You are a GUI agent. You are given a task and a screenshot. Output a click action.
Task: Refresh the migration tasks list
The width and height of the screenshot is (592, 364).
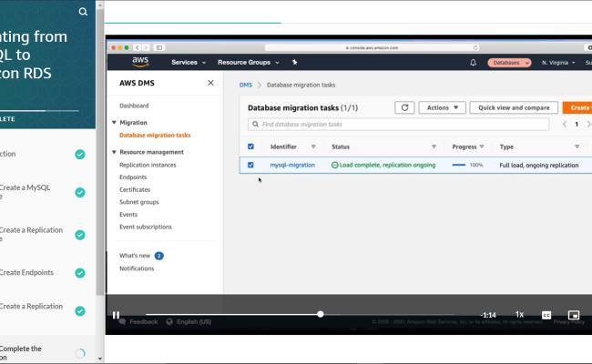coord(404,107)
